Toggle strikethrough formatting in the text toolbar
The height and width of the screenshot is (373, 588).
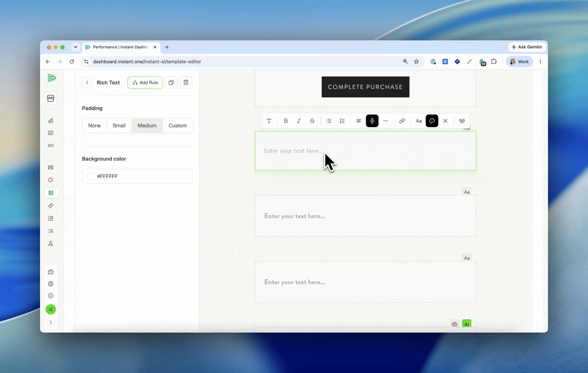(312, 121)
